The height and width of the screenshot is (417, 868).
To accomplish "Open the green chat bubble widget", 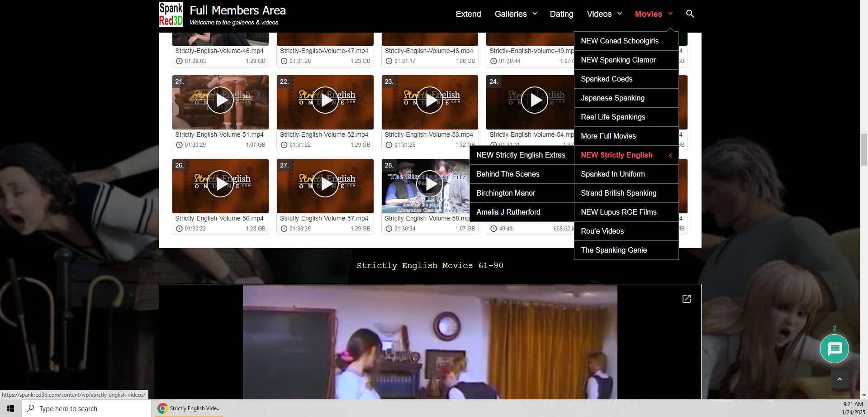I will (834, 349).
